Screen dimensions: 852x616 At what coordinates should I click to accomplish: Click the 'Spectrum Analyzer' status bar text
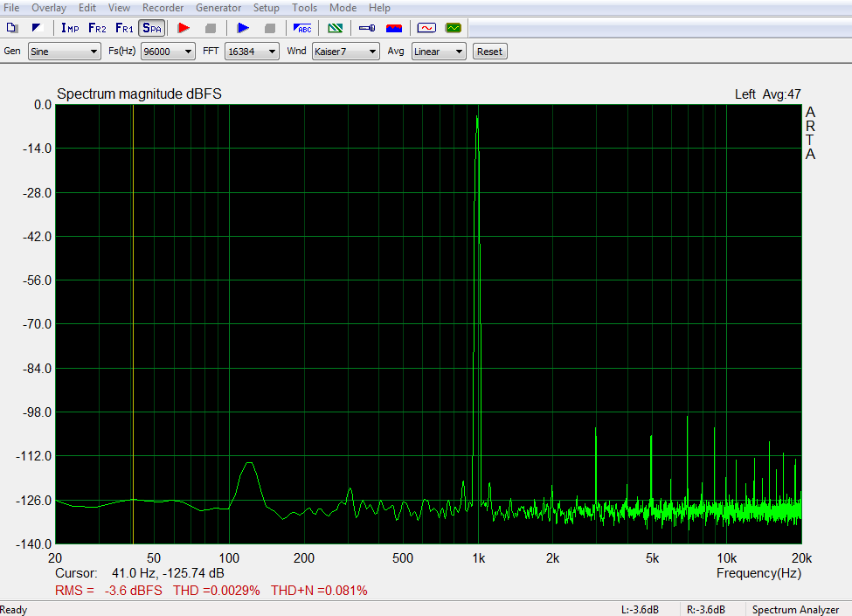(x=795, y=610)
